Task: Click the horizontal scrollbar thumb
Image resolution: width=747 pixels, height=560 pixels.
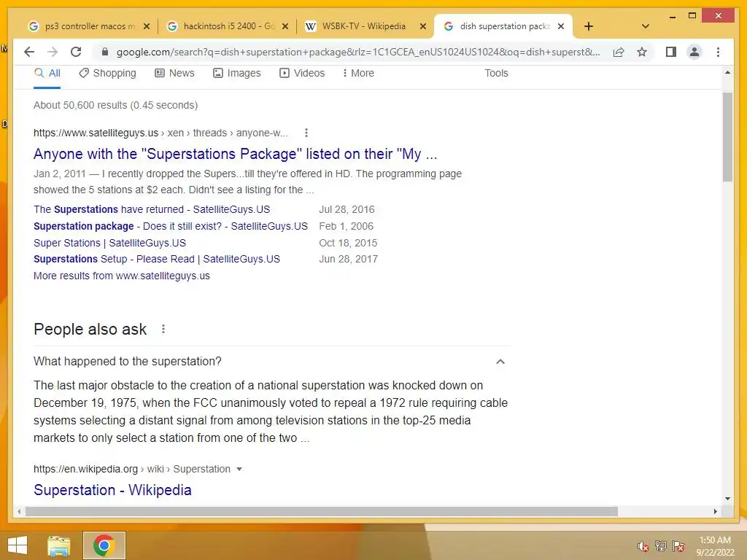Action: [x=322, y=511]
